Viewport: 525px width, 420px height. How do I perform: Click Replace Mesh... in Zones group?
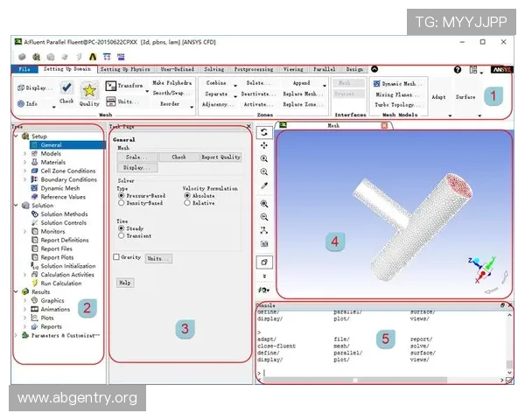pyautogui.click(x=303, y=94)
